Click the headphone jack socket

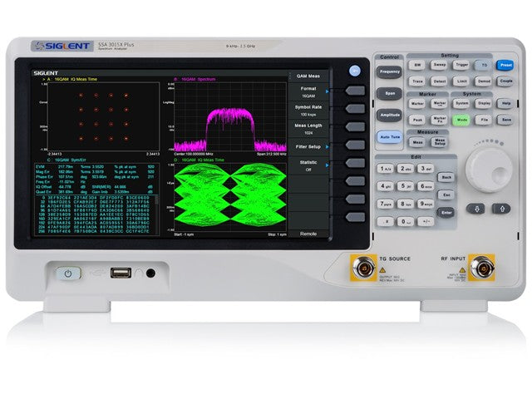pyautogui.click(x=150, y=273)
